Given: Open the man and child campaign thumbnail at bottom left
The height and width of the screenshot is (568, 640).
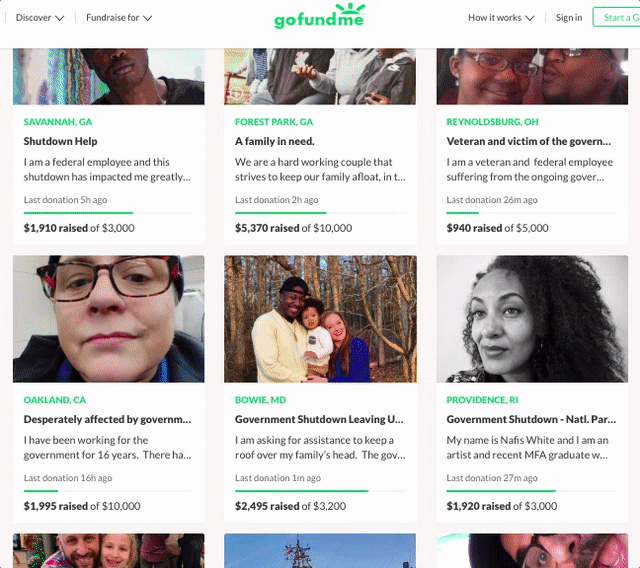Looking at the screenshot, I should pos(109,550).
